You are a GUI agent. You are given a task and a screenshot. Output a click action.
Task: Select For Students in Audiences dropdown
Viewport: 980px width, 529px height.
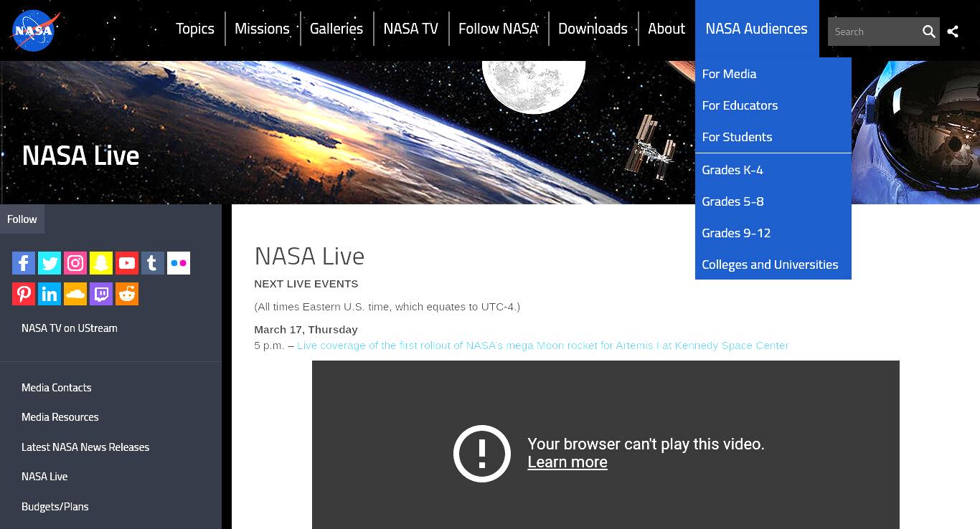[773, 137]
